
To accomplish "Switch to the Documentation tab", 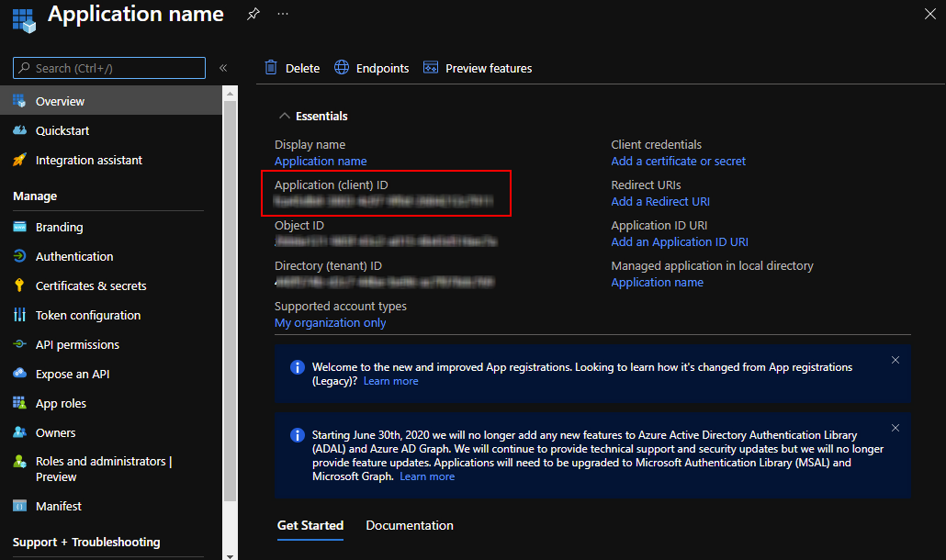I will [x=409, y=525].
